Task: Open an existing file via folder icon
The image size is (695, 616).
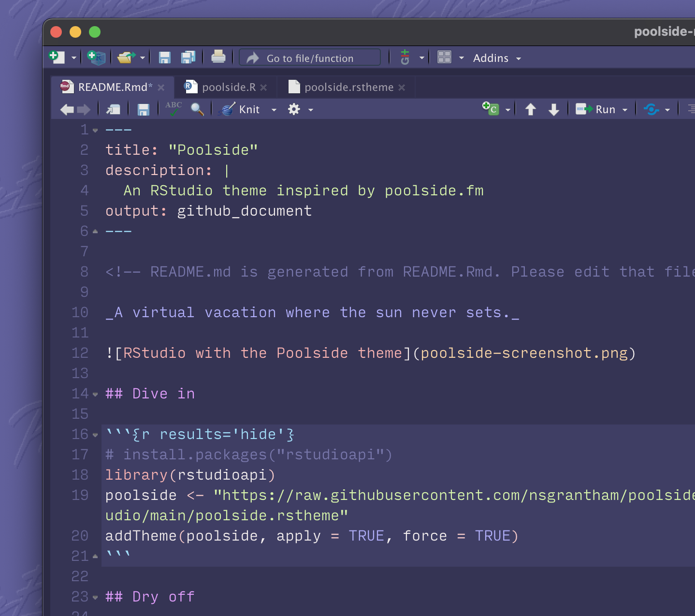Action: 127,58
